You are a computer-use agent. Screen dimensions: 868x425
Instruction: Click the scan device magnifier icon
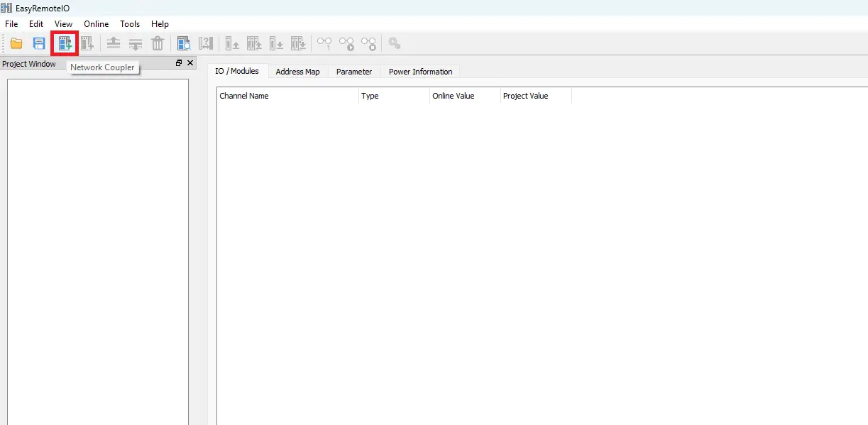click(184, 43)
